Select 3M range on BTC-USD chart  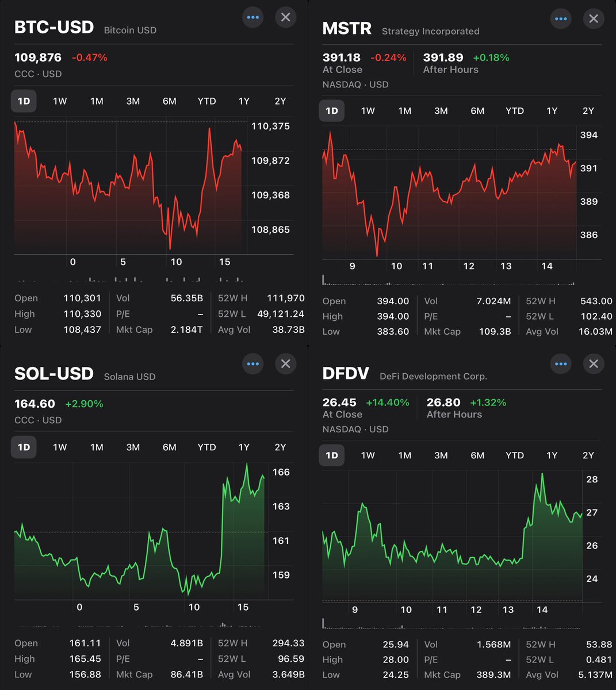[x=133, y=101]
